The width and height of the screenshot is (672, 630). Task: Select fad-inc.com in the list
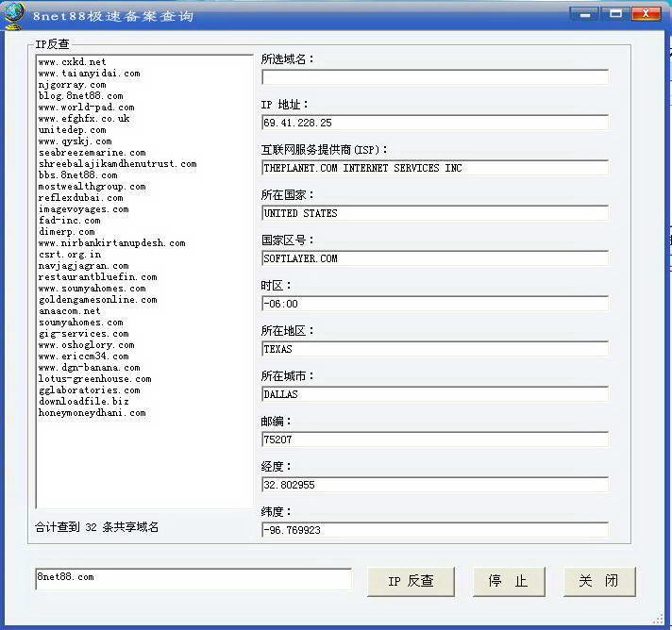[70, 221]
